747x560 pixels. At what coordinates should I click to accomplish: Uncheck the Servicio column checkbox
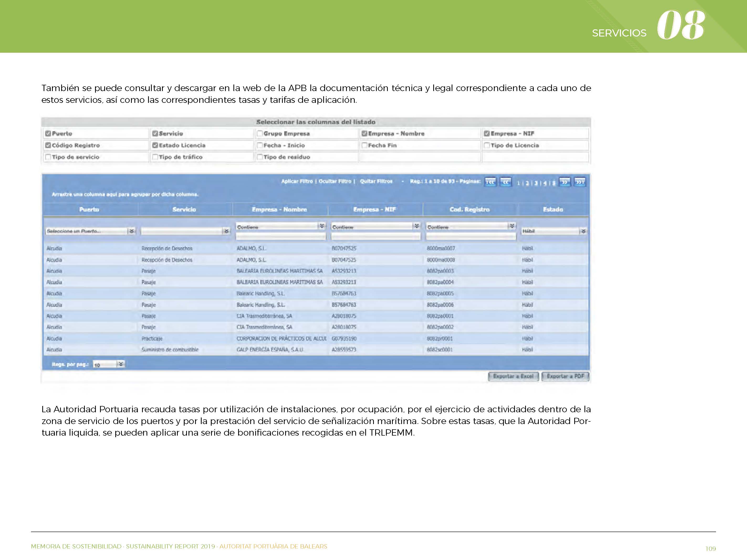[x=155, y=133]
